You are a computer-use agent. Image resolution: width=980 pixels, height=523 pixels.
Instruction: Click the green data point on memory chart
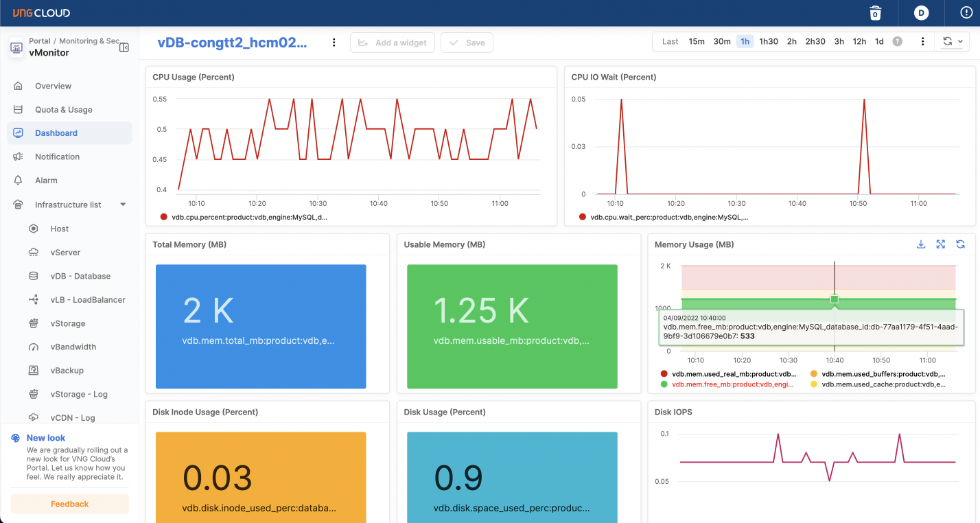click(835, 299)
